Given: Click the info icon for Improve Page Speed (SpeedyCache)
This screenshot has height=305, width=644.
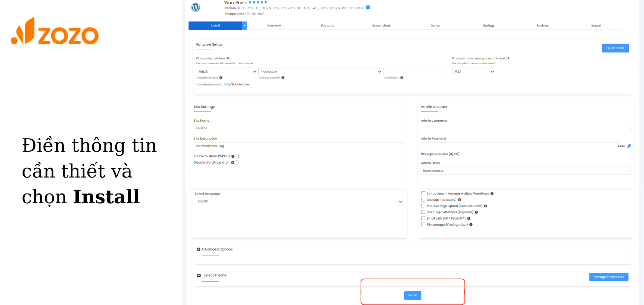Looking at the screenshot, I should click(x=485, y=206).
